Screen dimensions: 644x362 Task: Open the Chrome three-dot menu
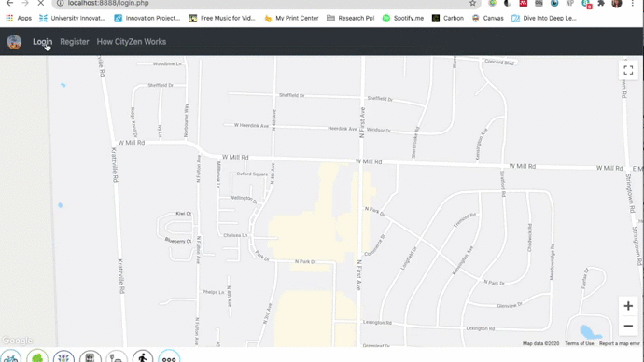click(633, 4)
